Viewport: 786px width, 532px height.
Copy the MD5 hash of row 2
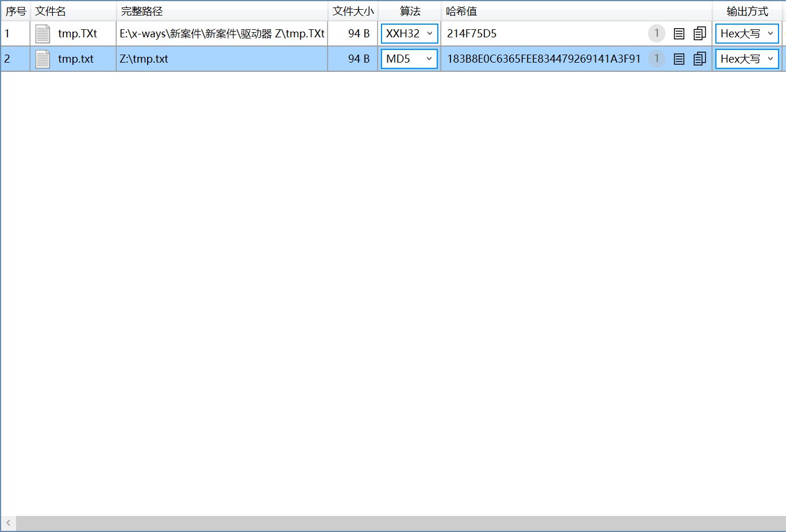[x=699, y=59]
